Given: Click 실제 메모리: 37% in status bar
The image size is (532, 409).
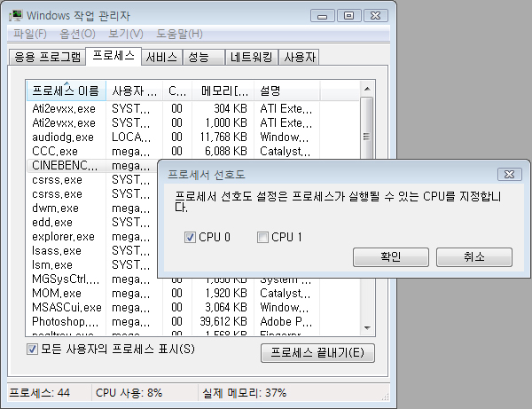Looking at the screenshot, I should pos(245,393).
